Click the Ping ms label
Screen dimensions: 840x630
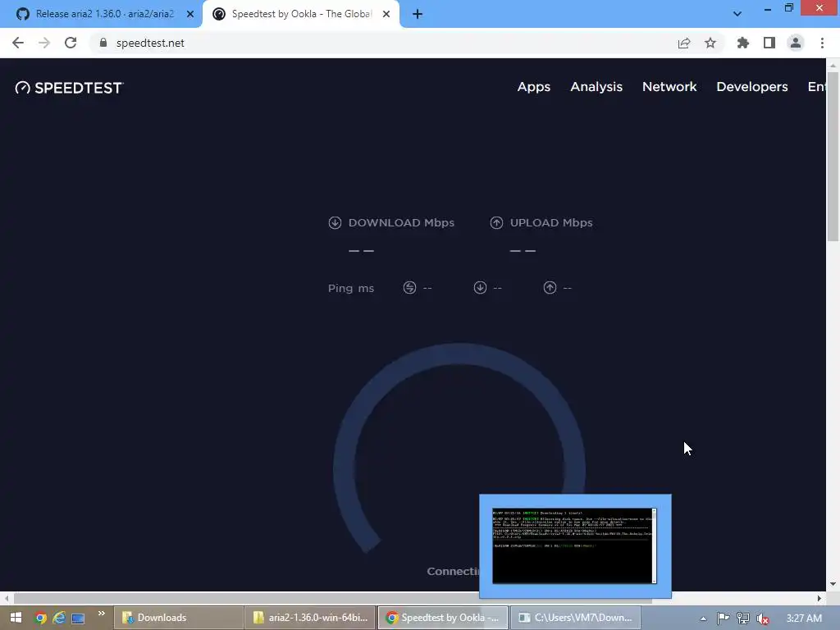pyautogui.click(x=351, y=288)
